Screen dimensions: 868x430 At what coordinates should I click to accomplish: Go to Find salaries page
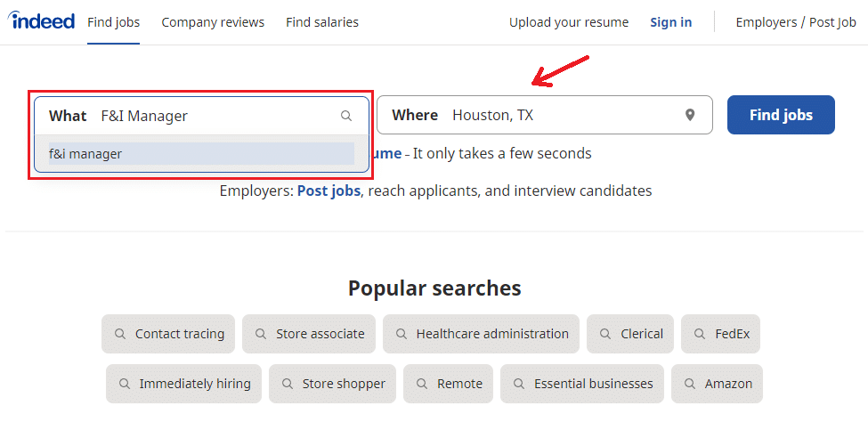(x=322, y=22)
